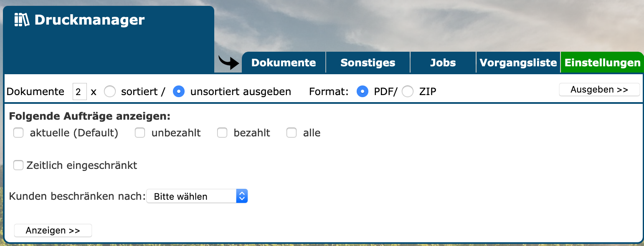Switch to the Sonstiges tab
This screenshot has height=246, width=644.
point(368,63)
